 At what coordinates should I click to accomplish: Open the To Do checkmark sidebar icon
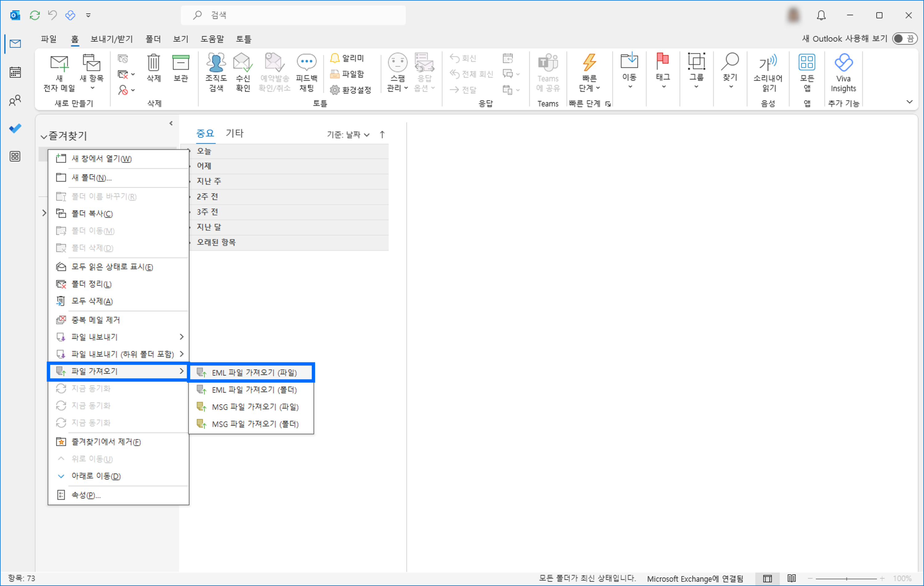pos(15,128)
